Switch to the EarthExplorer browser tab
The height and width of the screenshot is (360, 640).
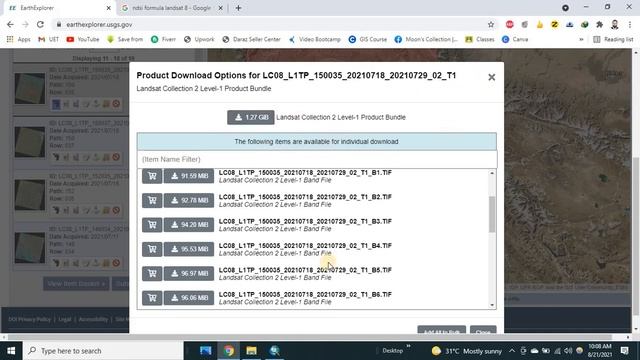(60, 8)
